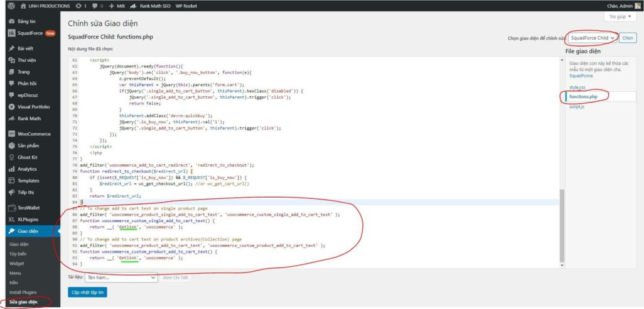Viewport: 644px width, 309px height.
Task: Click Trang pages icon
Action: pos(12,72)
